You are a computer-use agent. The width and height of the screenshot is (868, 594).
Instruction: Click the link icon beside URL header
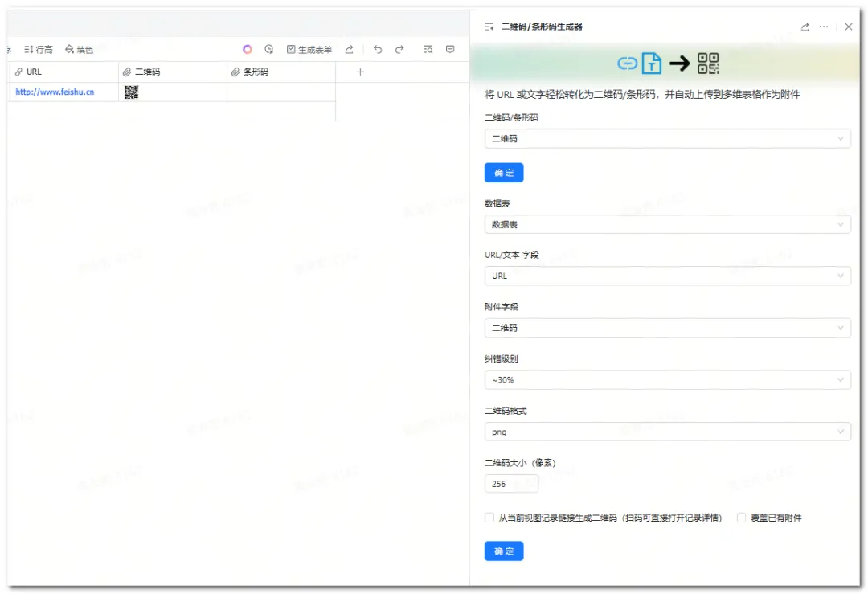18,72
